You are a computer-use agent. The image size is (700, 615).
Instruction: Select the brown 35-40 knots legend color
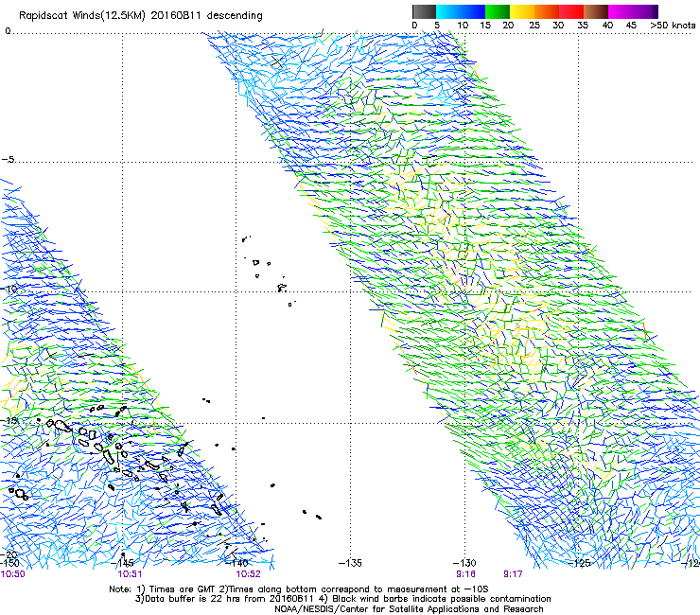pyautogui.click(x=596, y=11)
